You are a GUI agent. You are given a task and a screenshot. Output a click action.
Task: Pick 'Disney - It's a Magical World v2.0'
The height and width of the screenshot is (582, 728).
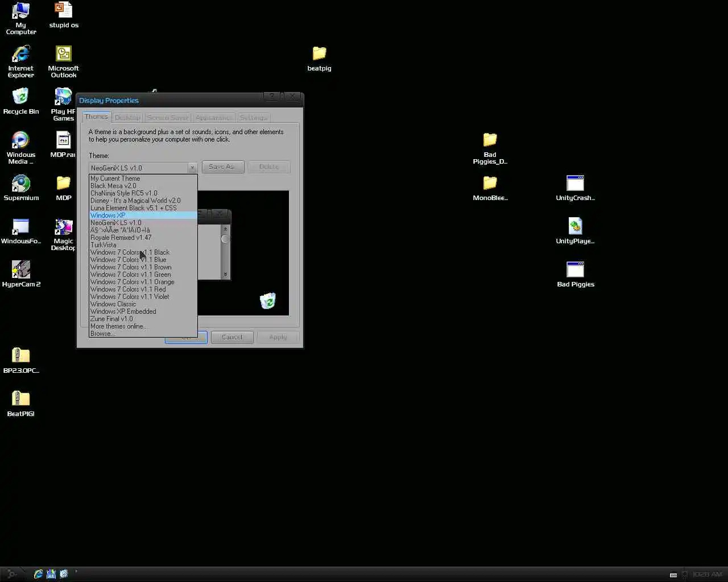pos(143,201)
